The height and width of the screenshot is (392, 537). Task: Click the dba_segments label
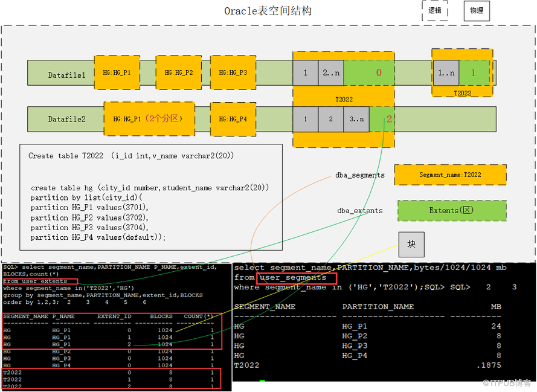(x=360, y=175)
